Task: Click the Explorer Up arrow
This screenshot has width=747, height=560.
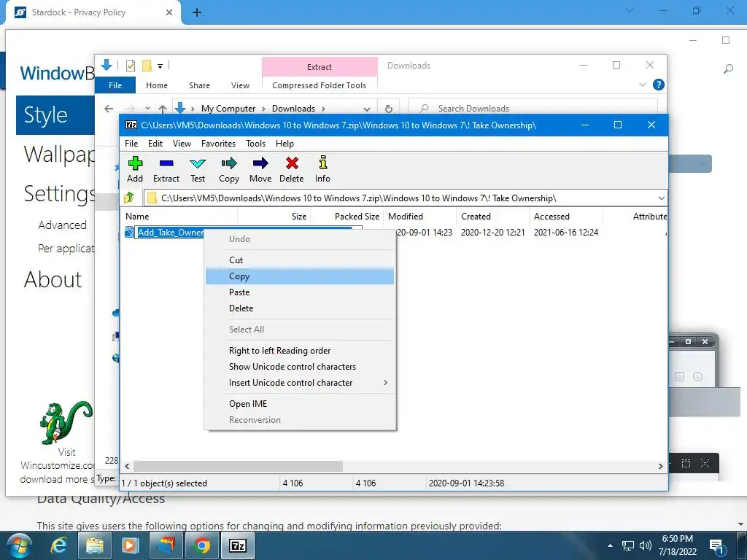Action: [x=163, y=109]
